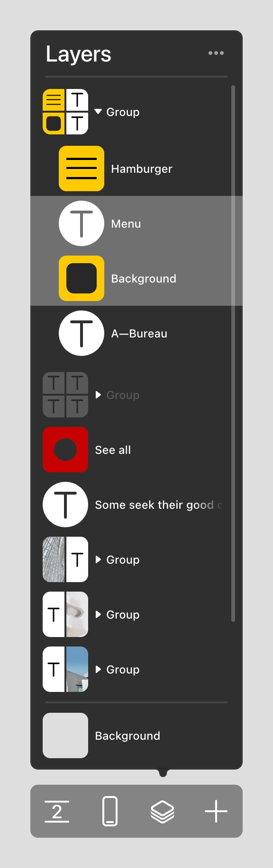This screenshot has width=273, height=868.
Task: Expand the bottom Group with the blue sky photo
Action: point(99,669)
